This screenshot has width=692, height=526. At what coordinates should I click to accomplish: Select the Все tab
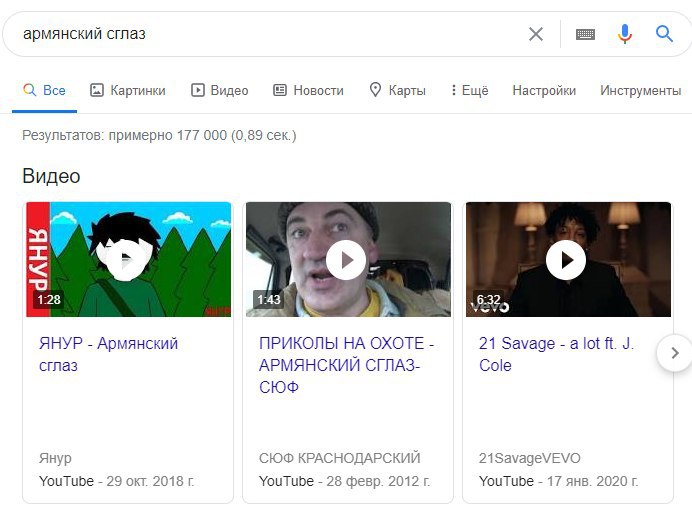pos(45,90)
